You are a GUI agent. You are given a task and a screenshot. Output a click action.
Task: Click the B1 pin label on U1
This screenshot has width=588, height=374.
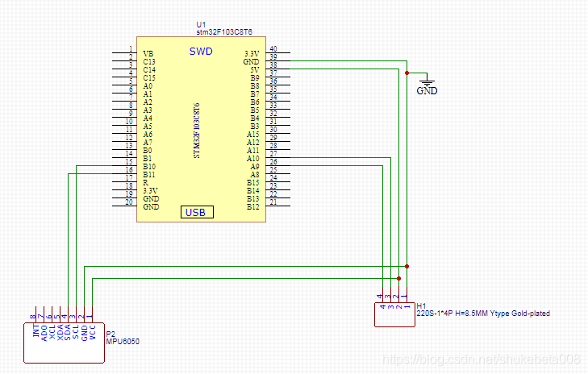(x=148, y=159)
